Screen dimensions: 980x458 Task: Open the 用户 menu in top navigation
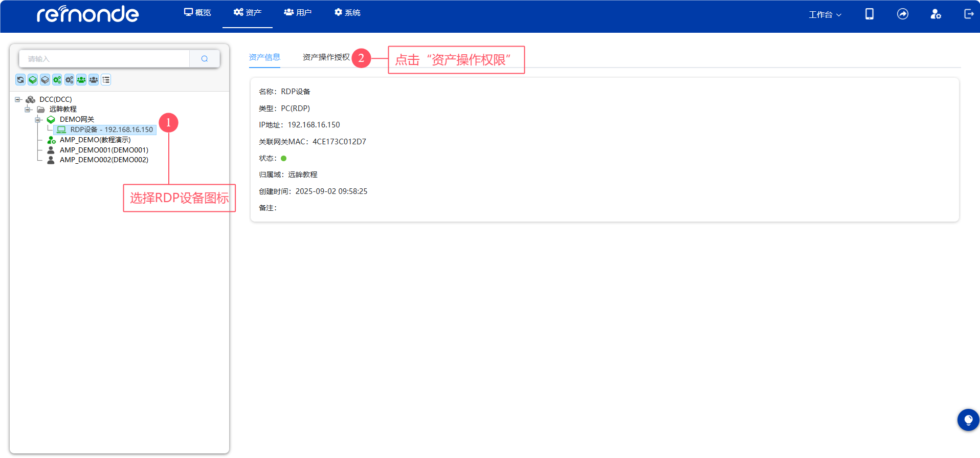tap(298, 12)
